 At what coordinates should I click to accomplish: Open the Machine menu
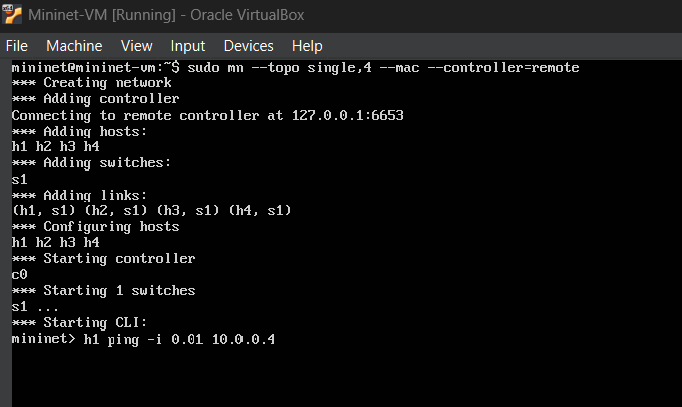click(x=74, y=46)
